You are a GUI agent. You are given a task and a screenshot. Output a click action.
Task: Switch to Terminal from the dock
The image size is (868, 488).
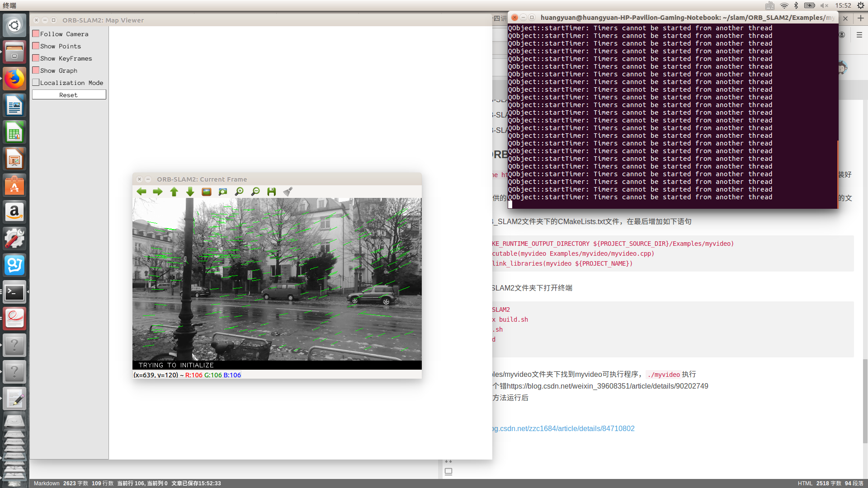click(14, 292)
